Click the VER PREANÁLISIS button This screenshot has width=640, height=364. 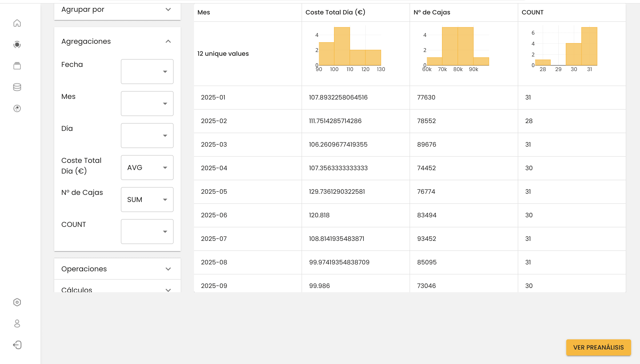coord(598,347)
